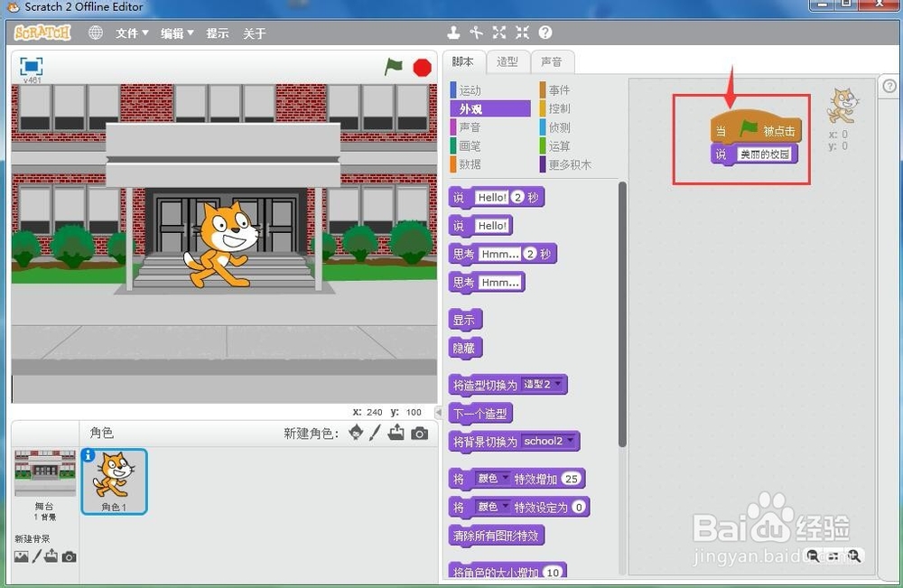Select the 画笔 block category
903x588 pixels.
(x=490, y=145)
